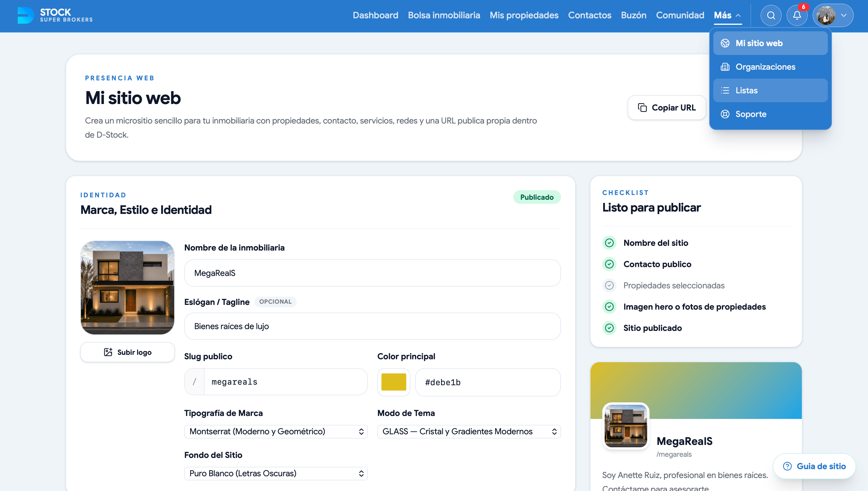Click the D-Stock Super Brokers logo

point(55,15)
